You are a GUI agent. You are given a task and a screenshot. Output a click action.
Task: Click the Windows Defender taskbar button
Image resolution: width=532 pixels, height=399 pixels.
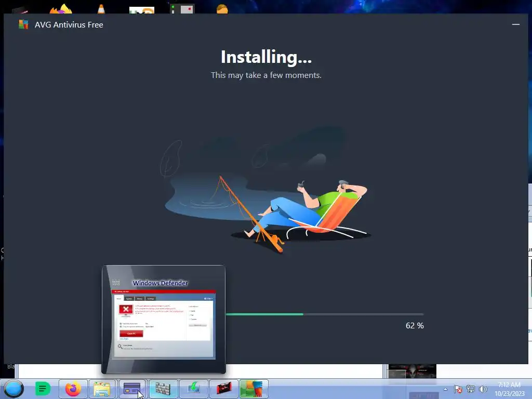132,389
